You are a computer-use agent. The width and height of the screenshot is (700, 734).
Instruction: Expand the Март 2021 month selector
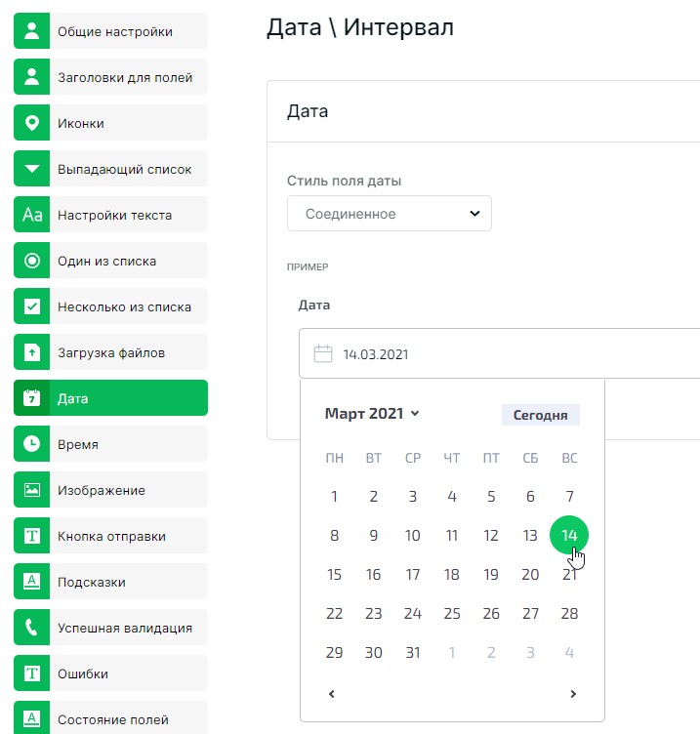point(372,414)
